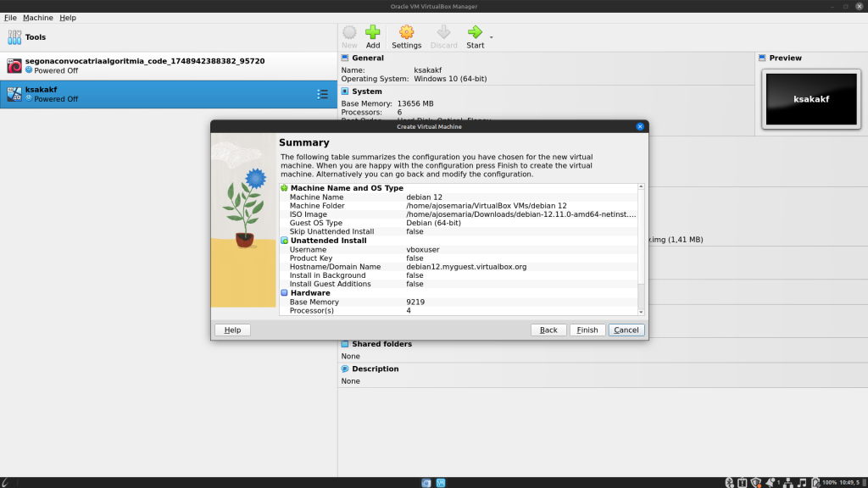Image resolution: width=868 pixels, height=488 pixels.
Task: Open the Machine menu
Action: click(37, 18)
